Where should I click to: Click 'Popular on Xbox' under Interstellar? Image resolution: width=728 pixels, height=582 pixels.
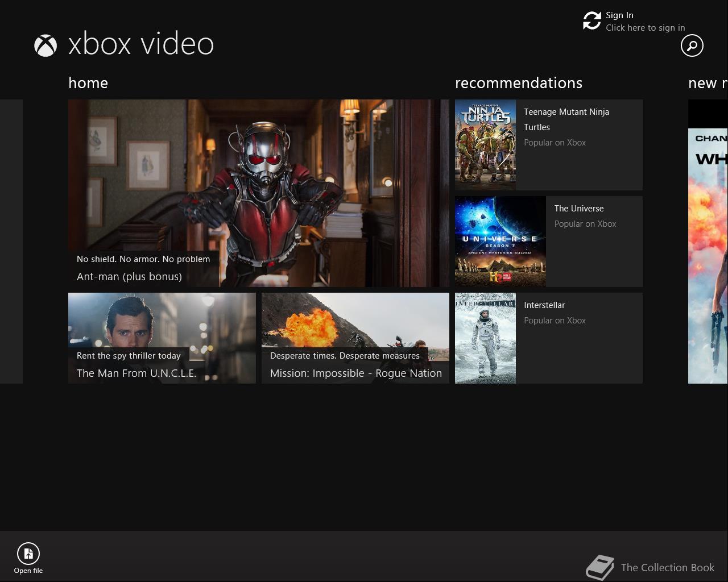click(555, 321)
